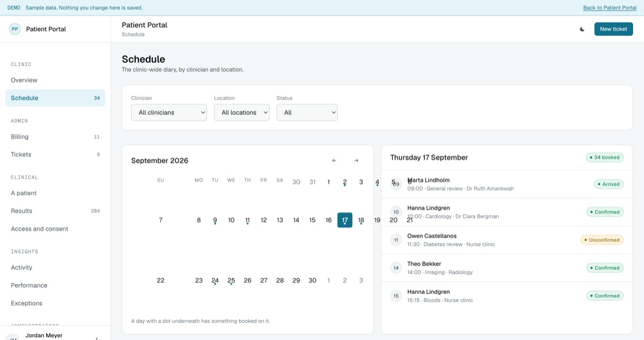Click the September 2026 month heading
This screenshot has width=644, height=340.
(160, 161)
